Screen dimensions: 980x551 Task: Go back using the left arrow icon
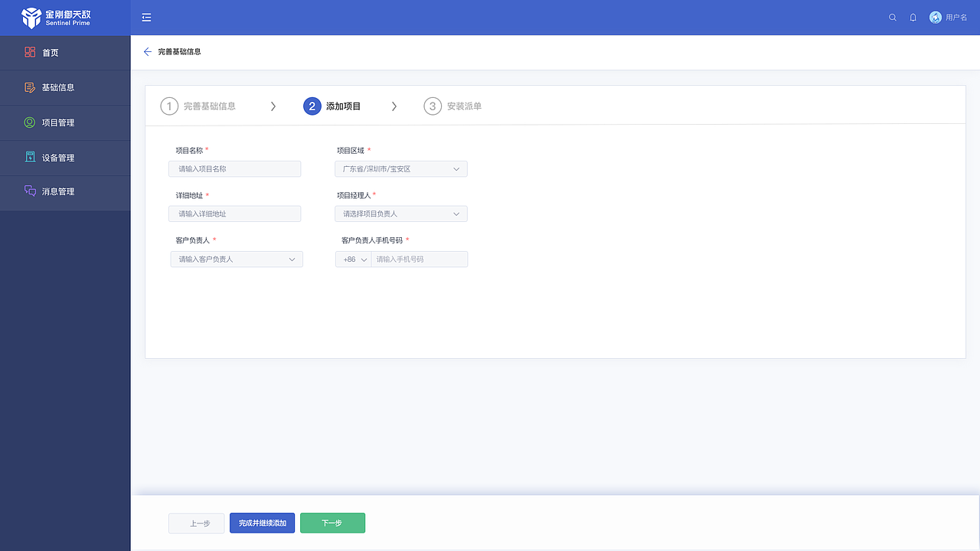coord(148,52)
